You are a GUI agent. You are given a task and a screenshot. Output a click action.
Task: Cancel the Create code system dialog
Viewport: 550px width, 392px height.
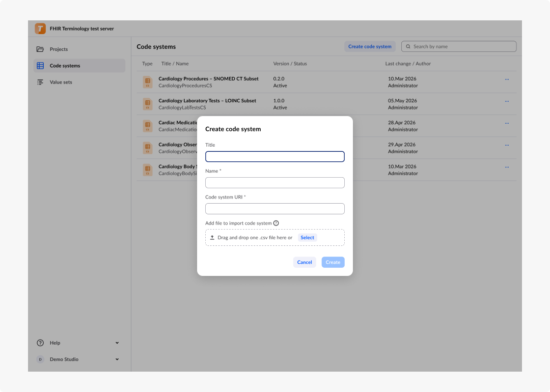[305, 262]
